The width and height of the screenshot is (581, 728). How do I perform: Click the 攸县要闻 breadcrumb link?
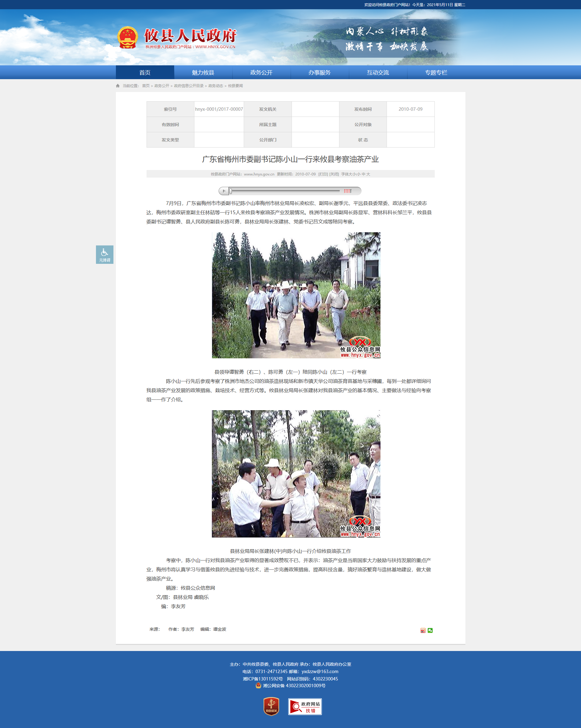pos(235,86)
